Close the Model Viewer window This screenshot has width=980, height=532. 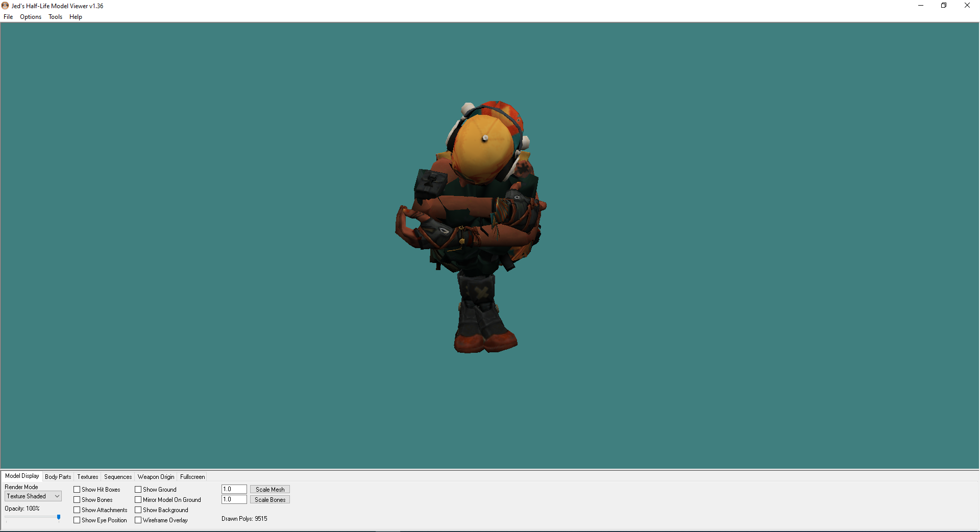click(967, 6)
